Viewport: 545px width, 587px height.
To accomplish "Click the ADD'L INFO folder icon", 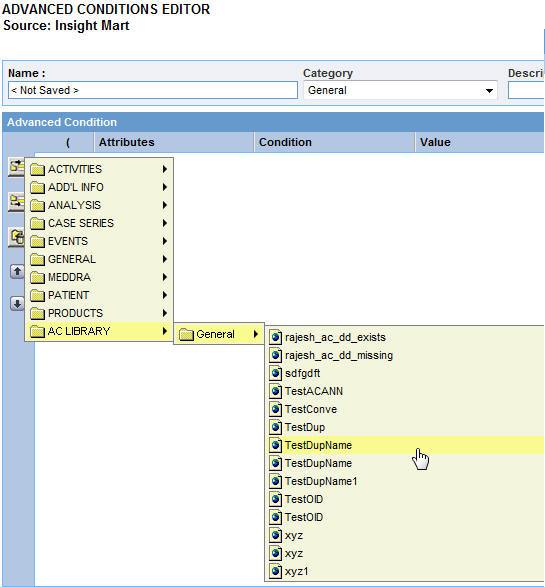I will (37, 187).
